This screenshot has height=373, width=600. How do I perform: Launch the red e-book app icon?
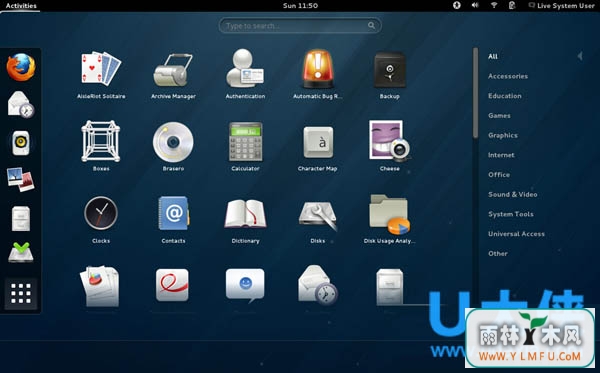pos(172,285)
